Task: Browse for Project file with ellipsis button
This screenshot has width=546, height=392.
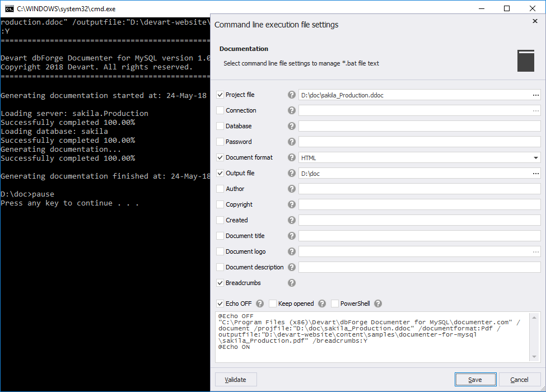Action: [x=535, y=95]
